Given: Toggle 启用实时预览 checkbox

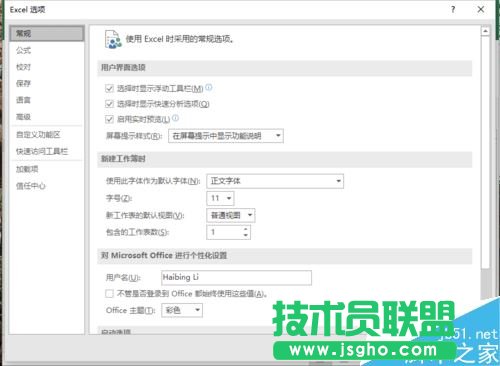Looking at the screenshot, I should coord(109,119).
